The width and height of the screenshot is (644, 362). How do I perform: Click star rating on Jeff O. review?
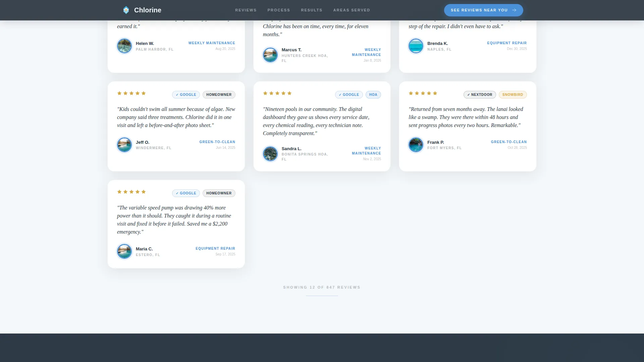click(131, 93)
